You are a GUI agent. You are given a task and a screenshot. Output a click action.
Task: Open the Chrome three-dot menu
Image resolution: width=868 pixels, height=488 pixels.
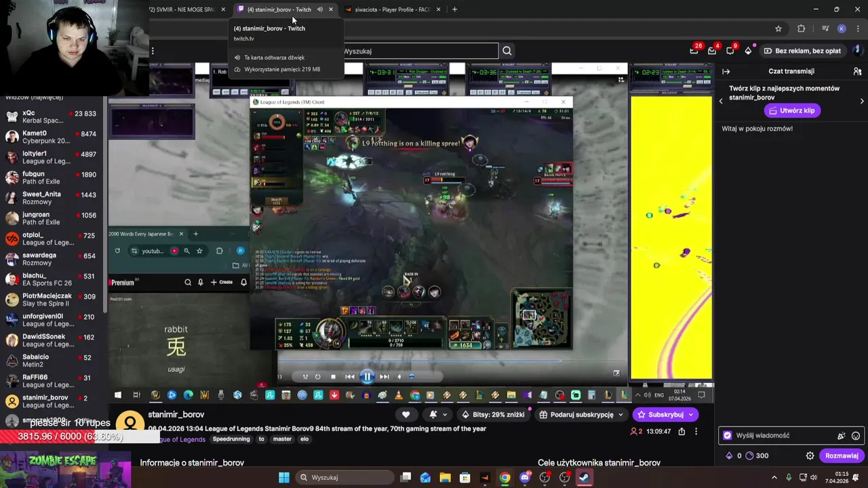pyautogui.click(x=857, y=28)
